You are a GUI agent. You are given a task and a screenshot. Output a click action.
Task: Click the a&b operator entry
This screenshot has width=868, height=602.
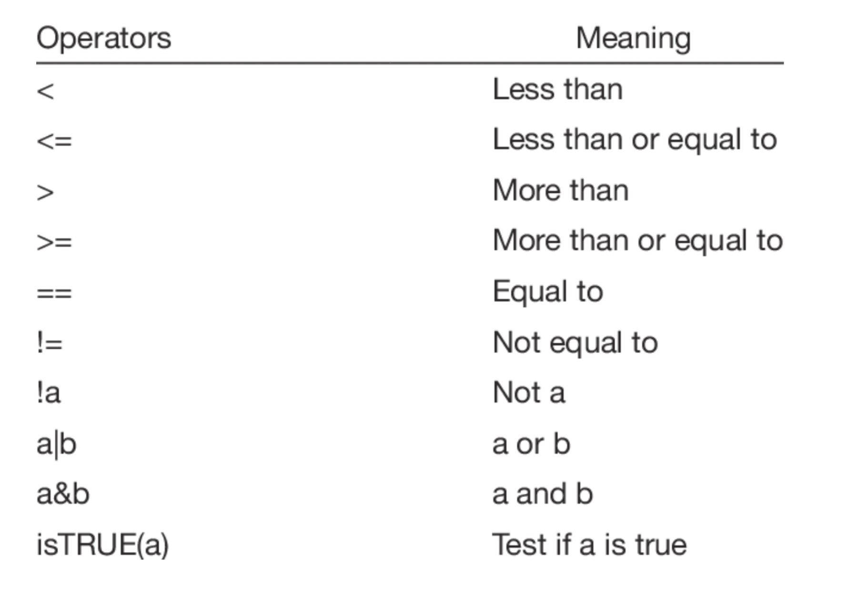click(63, 494)
